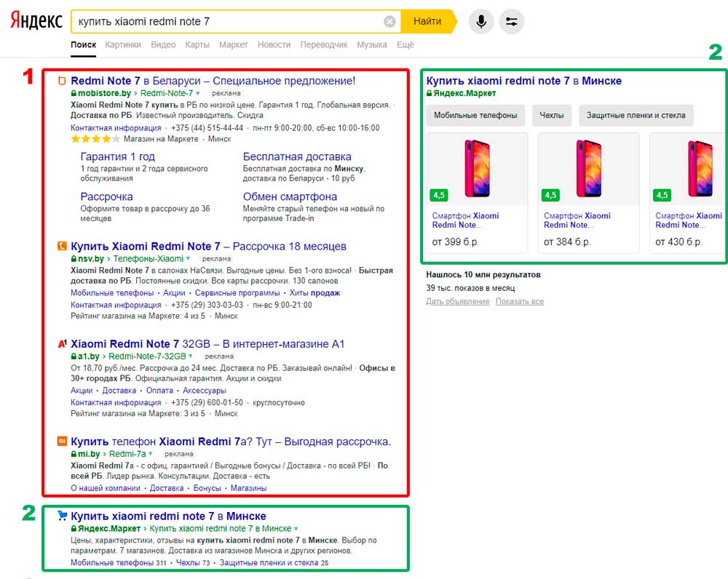The width and height of the screenshot is (728, 579).
Task: Click the nsv.by orange phone favicon
Action: [x=62, y=247]
